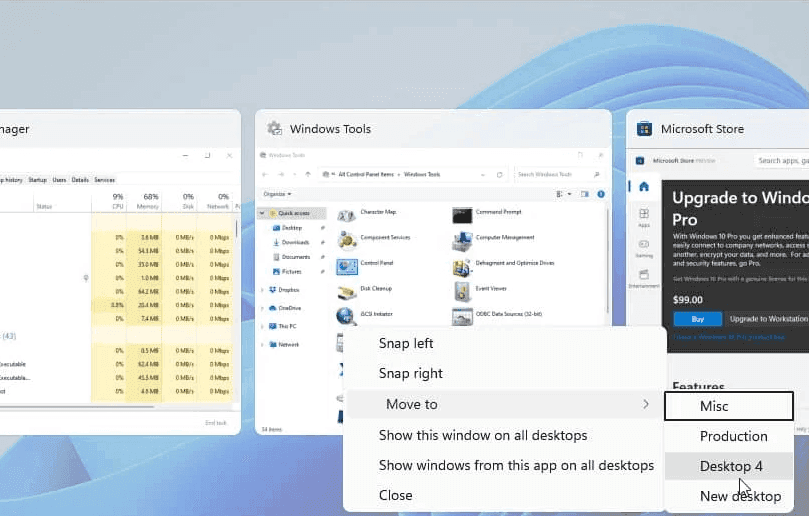This screenshot has height=516, width=809.
Task: Switch to Services tab in Task Manager
Action: point(105,180)
